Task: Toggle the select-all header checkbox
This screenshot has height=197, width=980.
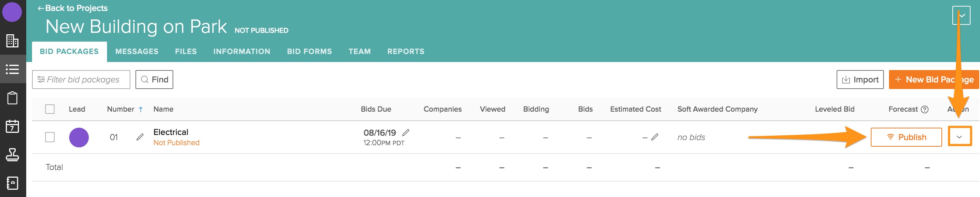Action: (50, 109)
